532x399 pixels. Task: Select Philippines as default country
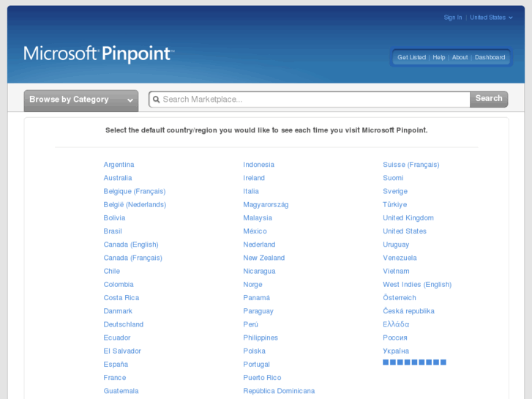tap(261, 338)
